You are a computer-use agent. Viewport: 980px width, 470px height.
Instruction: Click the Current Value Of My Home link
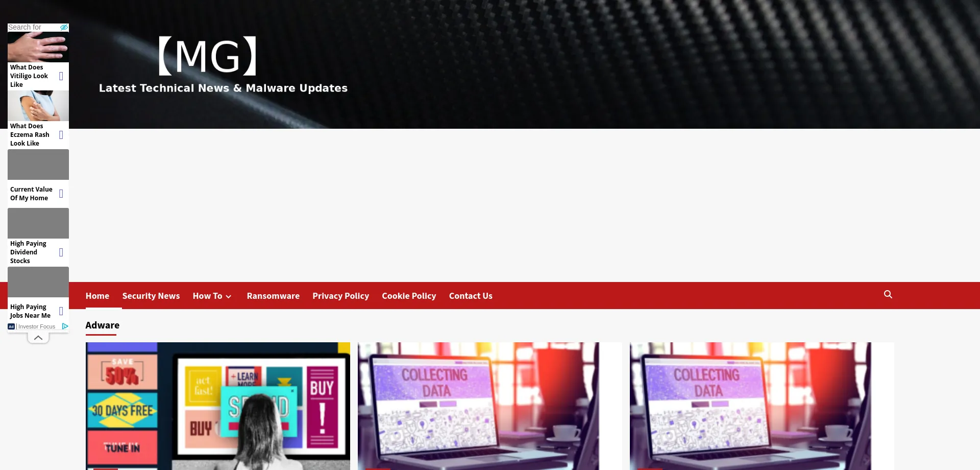(31, 194)
